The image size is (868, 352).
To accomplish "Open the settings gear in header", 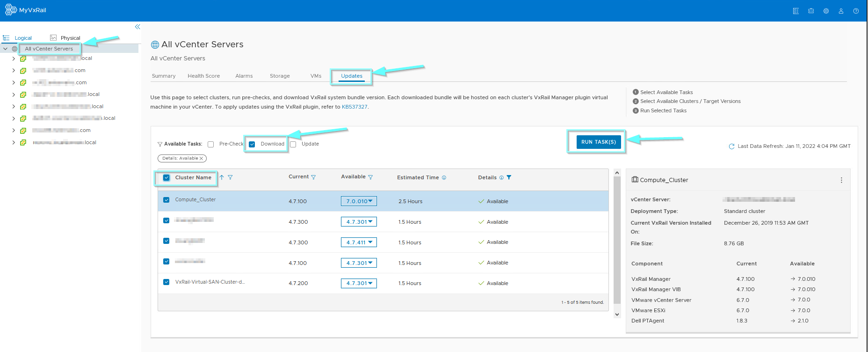I will pyautogui.click(x=826, y=11).
